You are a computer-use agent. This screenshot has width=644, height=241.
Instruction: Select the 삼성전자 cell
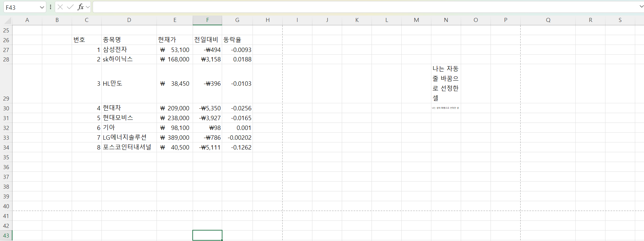point(129,50)
